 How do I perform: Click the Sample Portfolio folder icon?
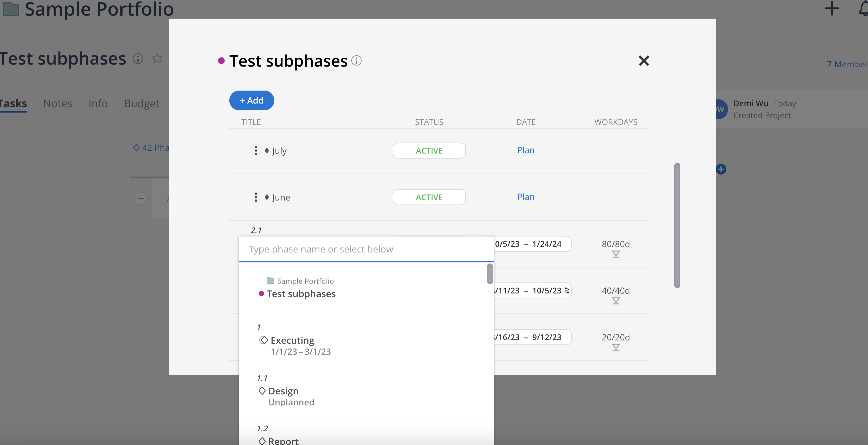pos(11,9)
